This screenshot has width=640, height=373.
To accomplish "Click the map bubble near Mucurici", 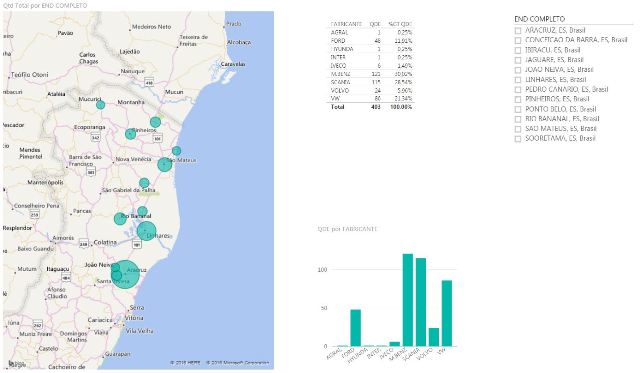I will [x=100, y=105].
